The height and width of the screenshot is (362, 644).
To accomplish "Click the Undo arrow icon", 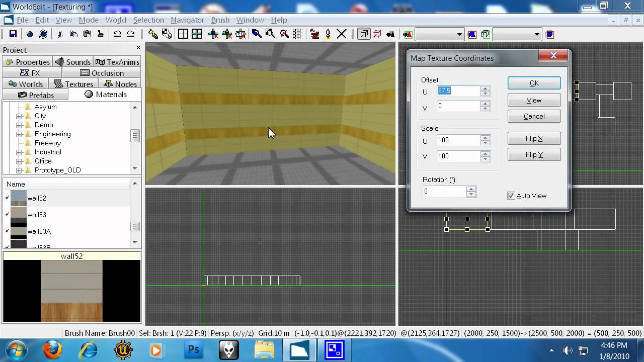I will coord(117,34).
